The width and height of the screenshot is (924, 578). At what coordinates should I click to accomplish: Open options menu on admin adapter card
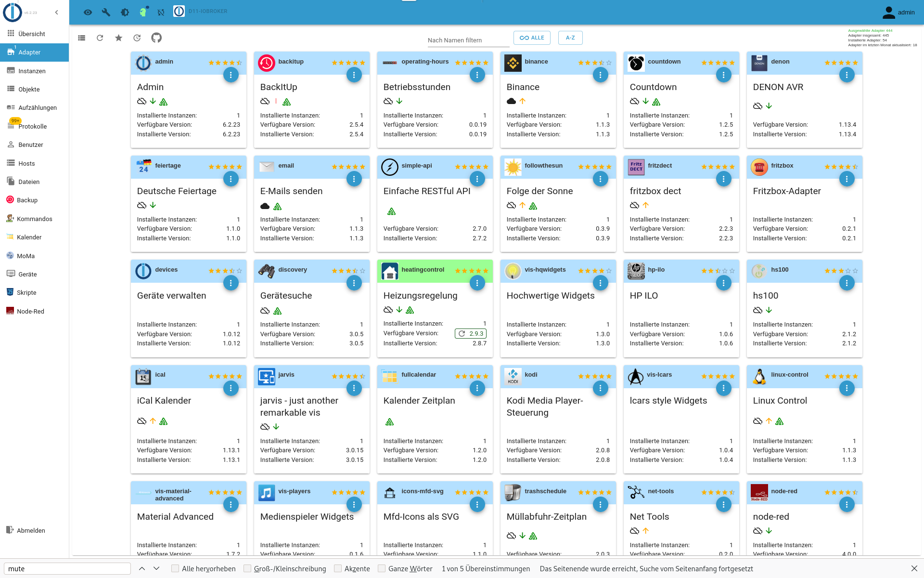tap(231, 75)
